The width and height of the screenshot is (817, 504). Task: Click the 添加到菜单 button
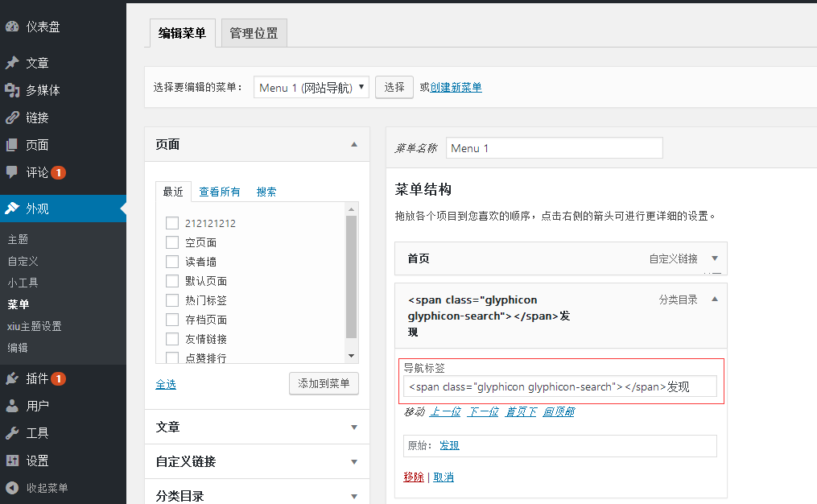(324, 383)
